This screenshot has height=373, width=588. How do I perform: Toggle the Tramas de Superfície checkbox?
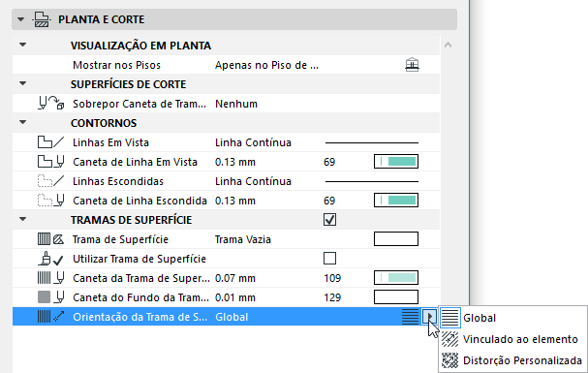pyautogui.click(x=329, y=220)
